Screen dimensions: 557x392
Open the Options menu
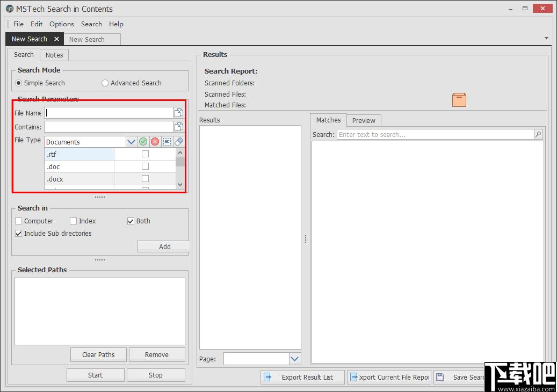tap(62, 24)
